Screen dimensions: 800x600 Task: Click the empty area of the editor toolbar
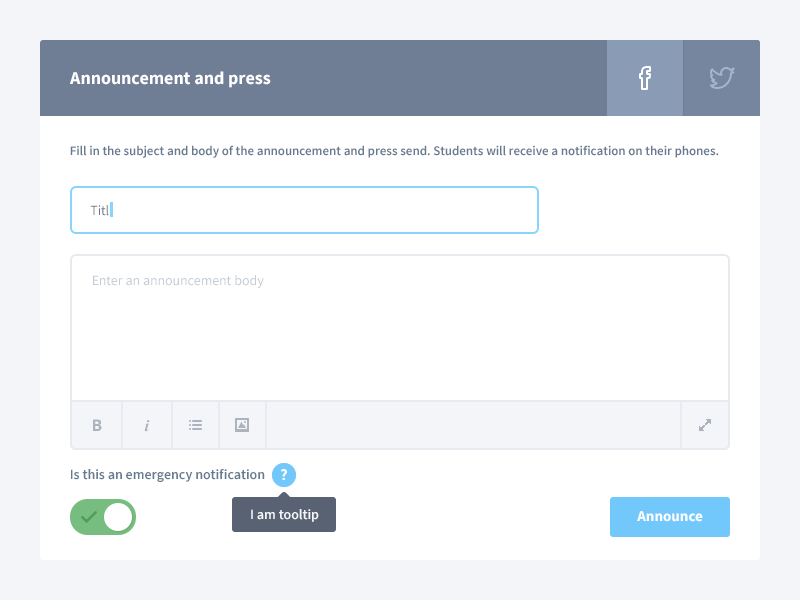[x=473, y=425]
